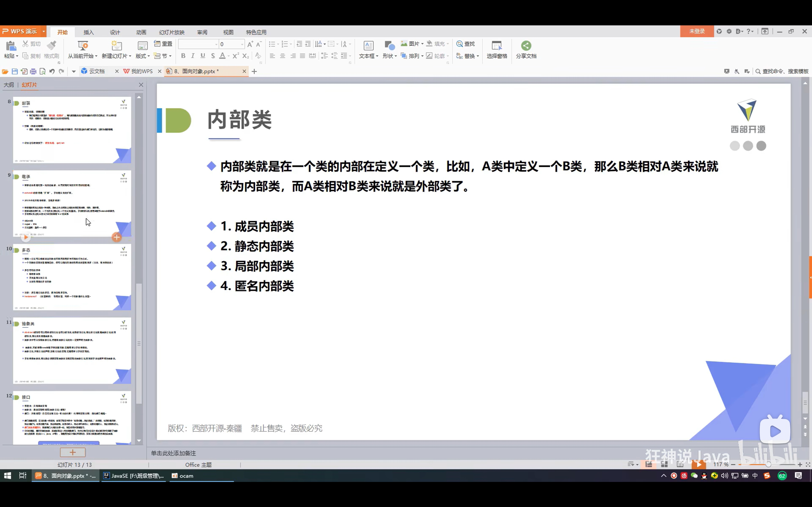
Task: Select slide 10 多态 thumbnail
Action: [x=72, y=277]
